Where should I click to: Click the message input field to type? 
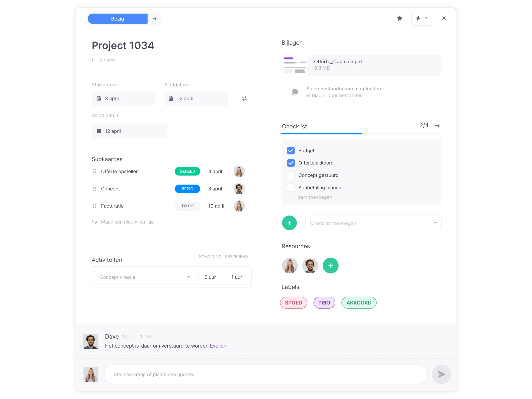point(266,374)
